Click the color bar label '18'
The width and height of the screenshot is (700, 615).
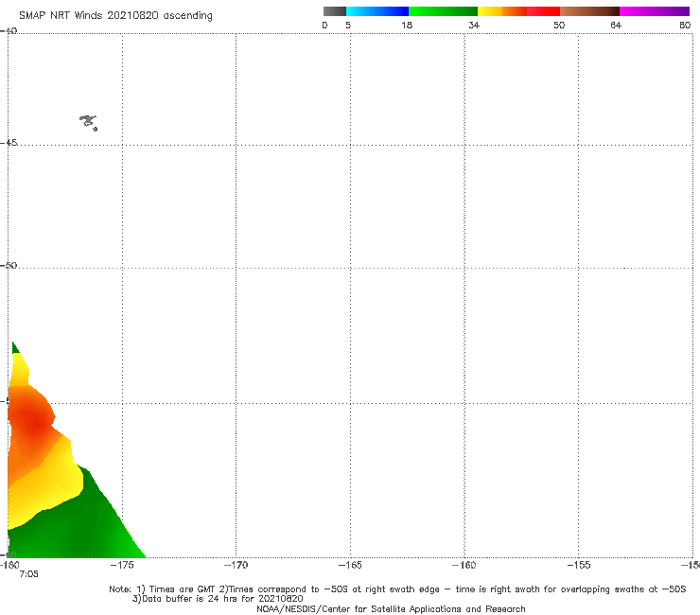pos(407,26)
